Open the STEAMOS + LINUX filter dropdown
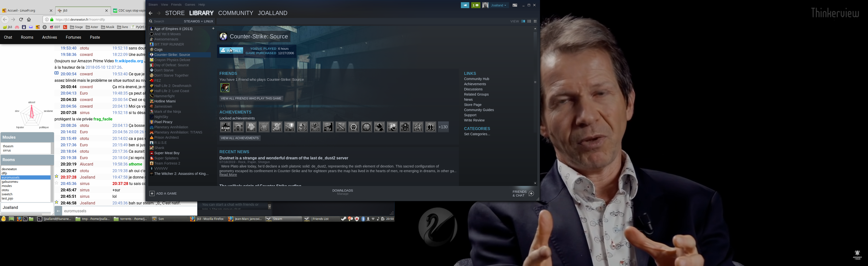The height and width of the screenshot is (266, 868). (199, 21)
